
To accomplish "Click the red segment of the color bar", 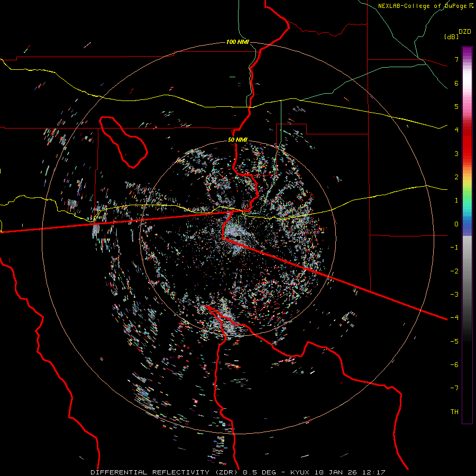I will click(467, 143).
